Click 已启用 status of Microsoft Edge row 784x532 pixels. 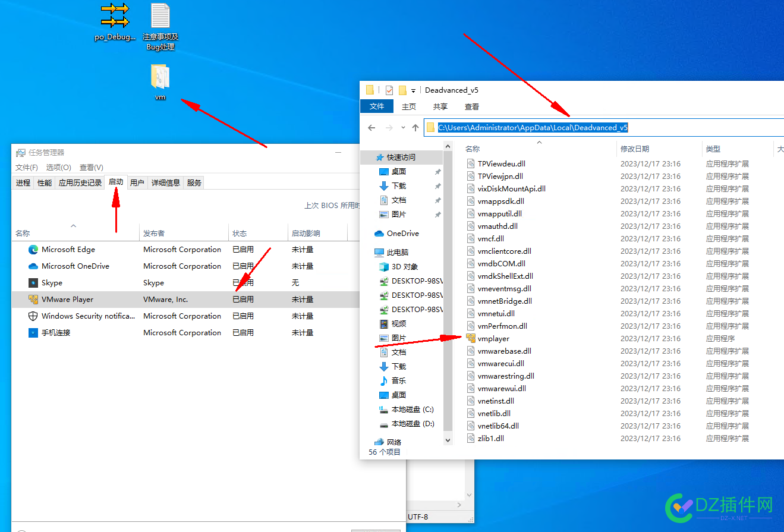pos(243,250)
